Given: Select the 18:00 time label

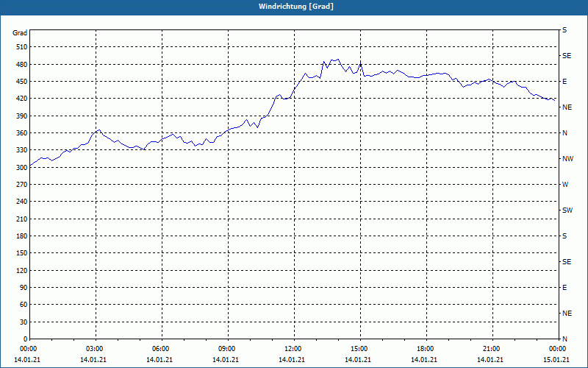Looking at the screenshot, I should [426, 349].
